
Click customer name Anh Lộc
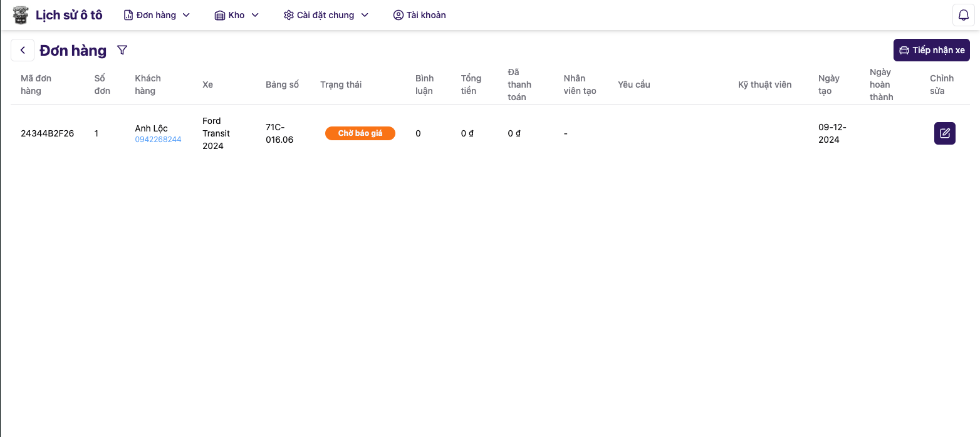(151, 128)
